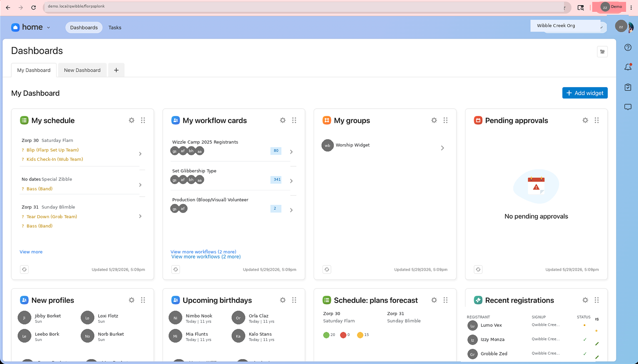The height and width of the screenshot is (364, 638).
Task: Open the help question mark icon
Action: point(628,47)
